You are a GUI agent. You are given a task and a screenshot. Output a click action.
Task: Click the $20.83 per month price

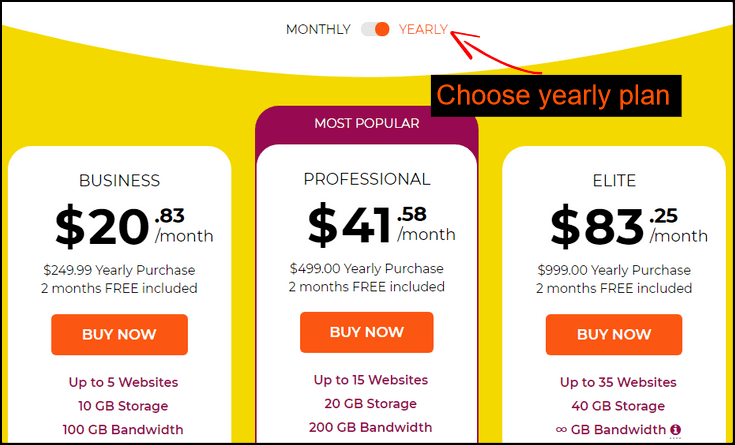tap(133, 226)
